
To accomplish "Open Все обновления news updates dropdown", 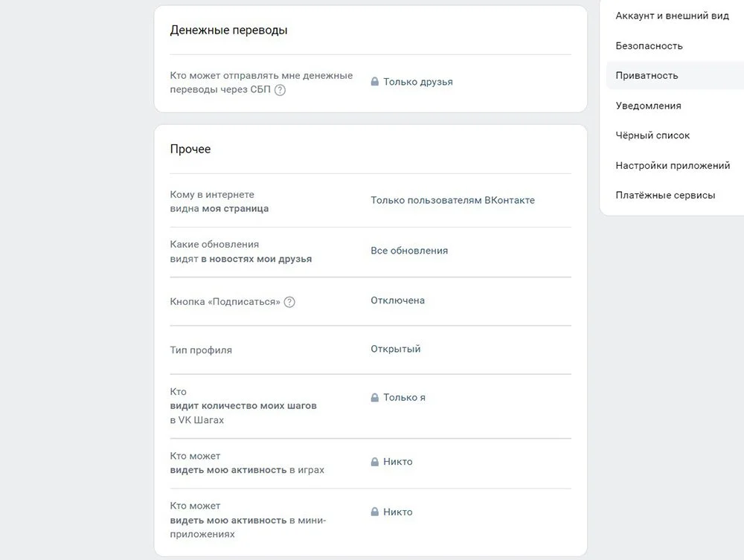I will 409,251.
